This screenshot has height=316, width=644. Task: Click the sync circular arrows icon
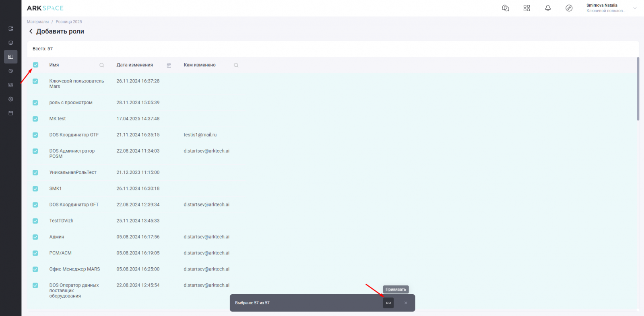[x=569, y=8]
